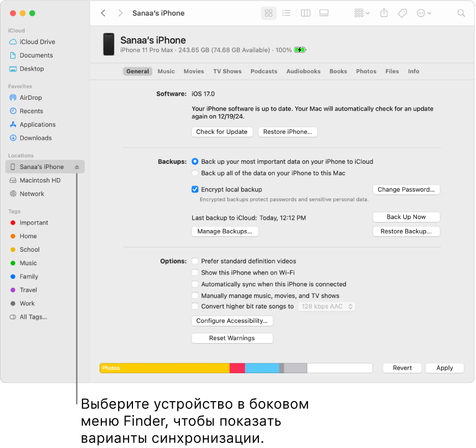Select the yellow School tag
Viewport: 476px width, 448px height.
(25, 249)
